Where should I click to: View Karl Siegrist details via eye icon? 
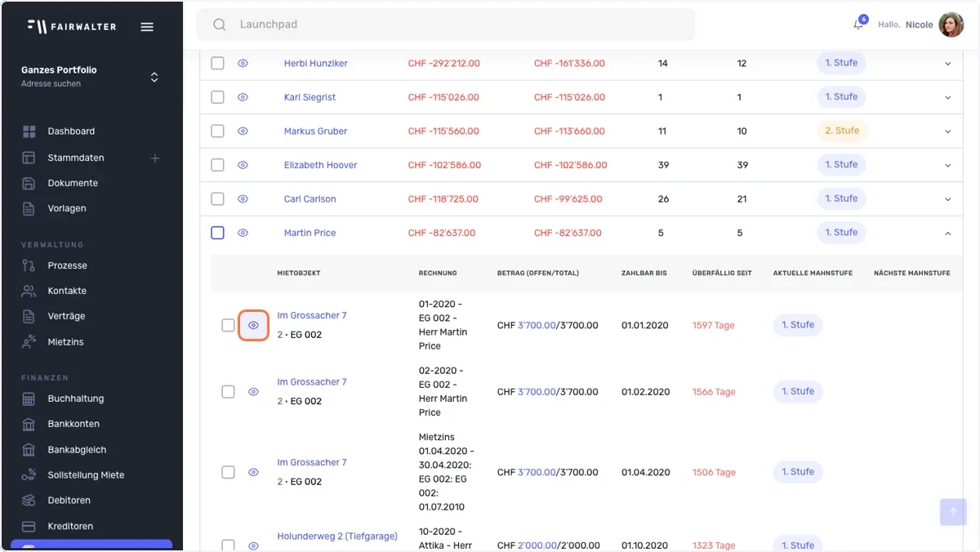click(x=243, y=97)
